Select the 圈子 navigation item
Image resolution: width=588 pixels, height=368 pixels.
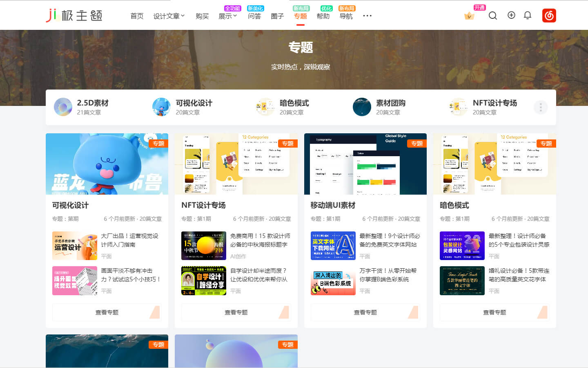point(277,16)
